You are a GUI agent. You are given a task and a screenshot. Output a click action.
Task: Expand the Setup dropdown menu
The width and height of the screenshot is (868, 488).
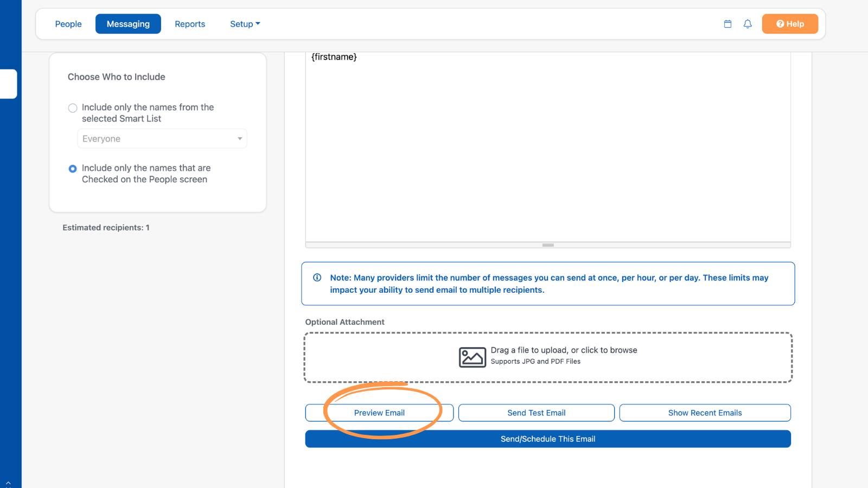[x=245, y=24]
